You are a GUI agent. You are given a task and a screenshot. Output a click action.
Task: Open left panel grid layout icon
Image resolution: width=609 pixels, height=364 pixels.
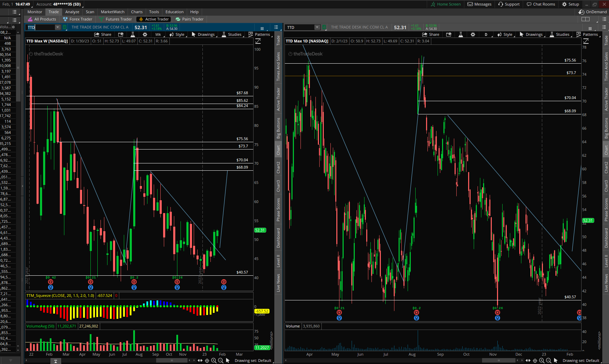coord(262,28)
